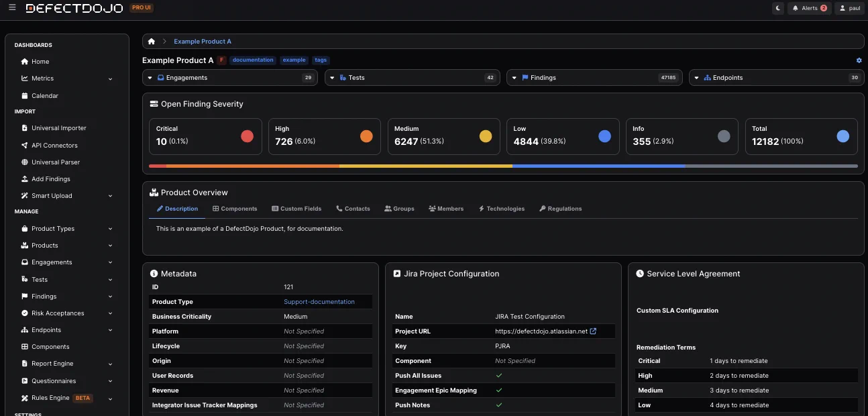Switch to the Components tab
868x416 pixels.
(x=235, y=209)
